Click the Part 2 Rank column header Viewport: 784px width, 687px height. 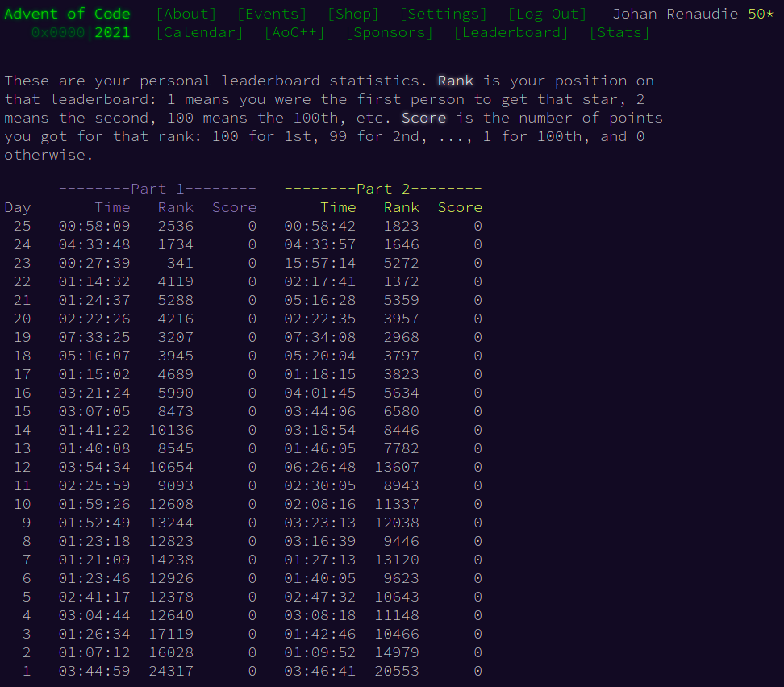[x=401, y=207]
